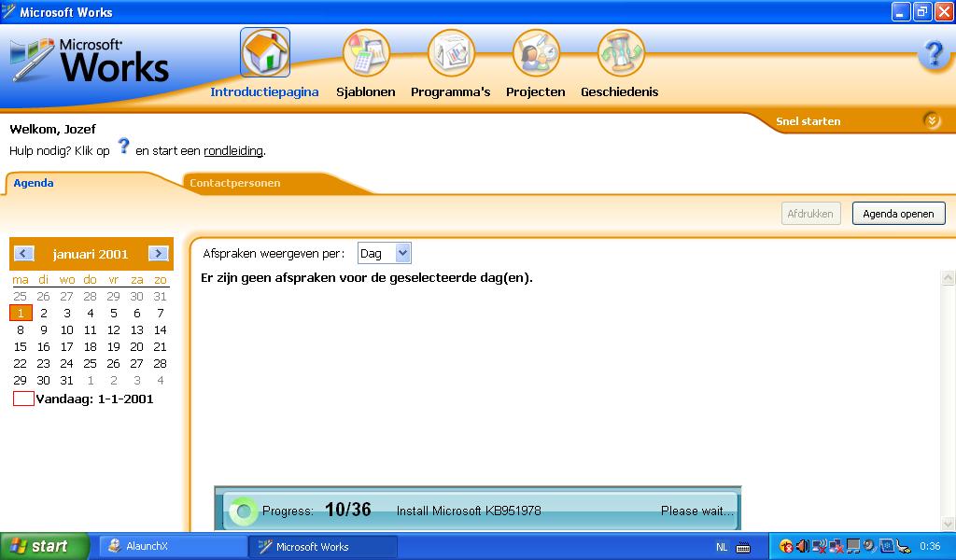Open the Sjablonen templates icon
The height and width of the screenshot is (560, 956).
point(366,52)
